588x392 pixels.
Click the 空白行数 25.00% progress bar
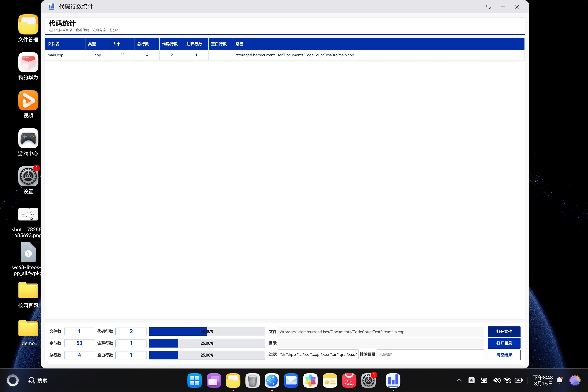pos(207,355)
